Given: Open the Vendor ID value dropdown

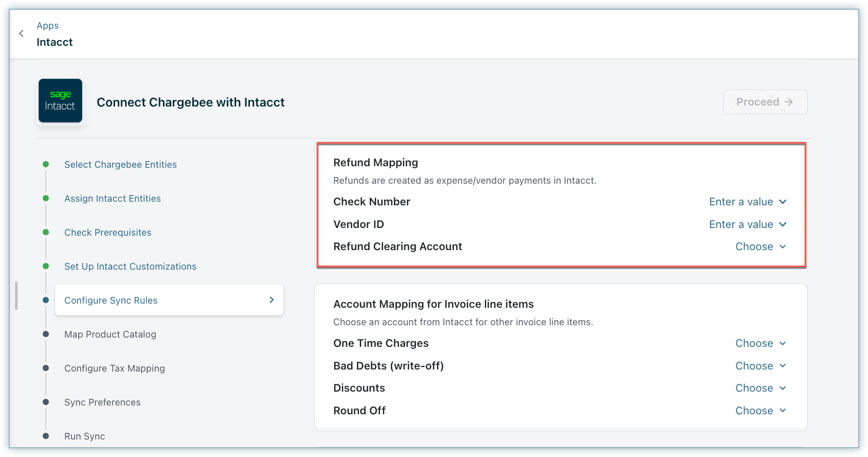Looking at the screenshot, I should (747, 224).
